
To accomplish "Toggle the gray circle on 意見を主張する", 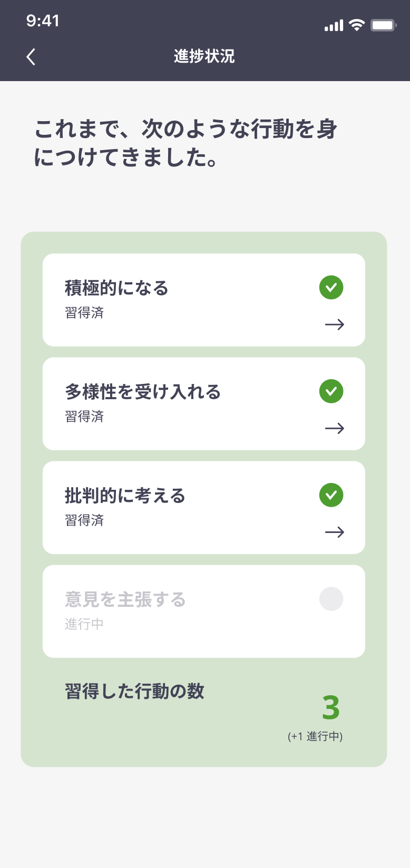I will (331, 599).
